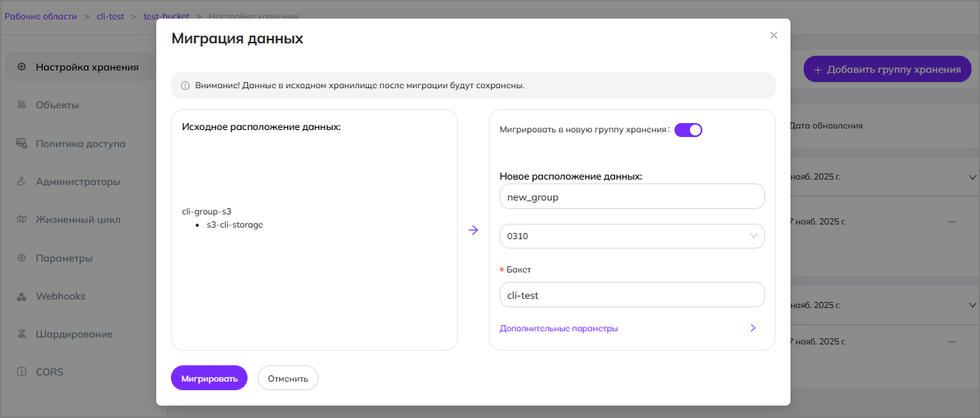Close the Миграция данных dialog

(773, 36)
